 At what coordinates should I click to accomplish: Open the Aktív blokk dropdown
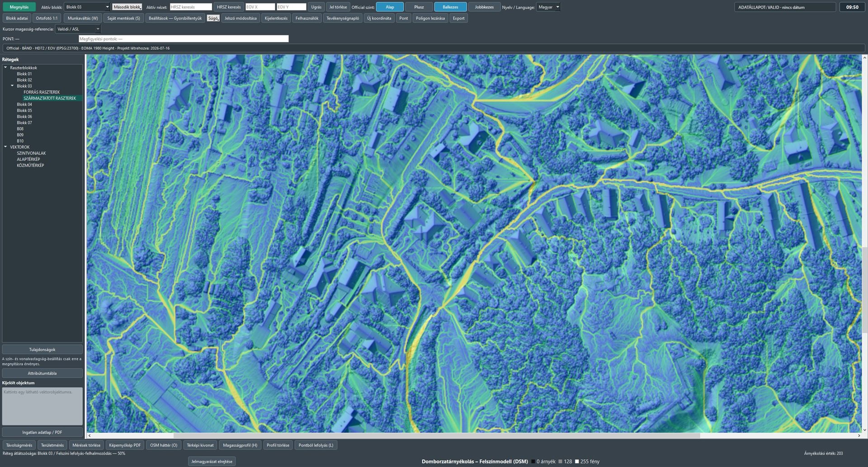(x=87, y=7)
